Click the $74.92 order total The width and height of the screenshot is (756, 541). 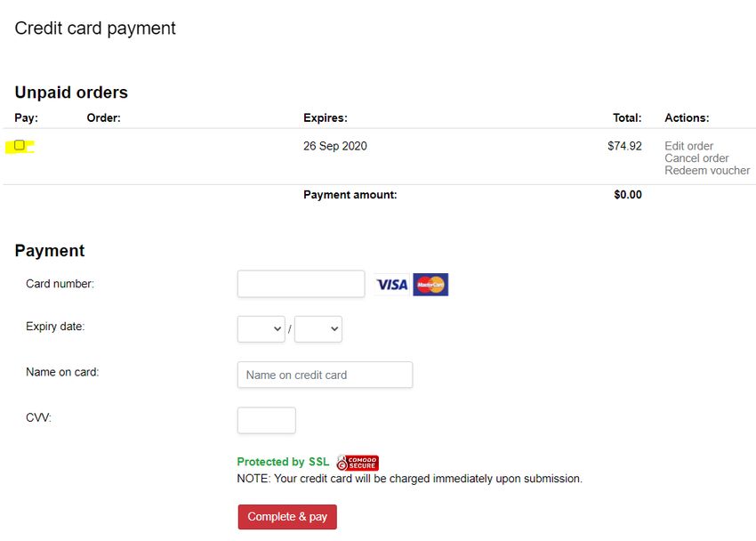click(x=624, y=146)
